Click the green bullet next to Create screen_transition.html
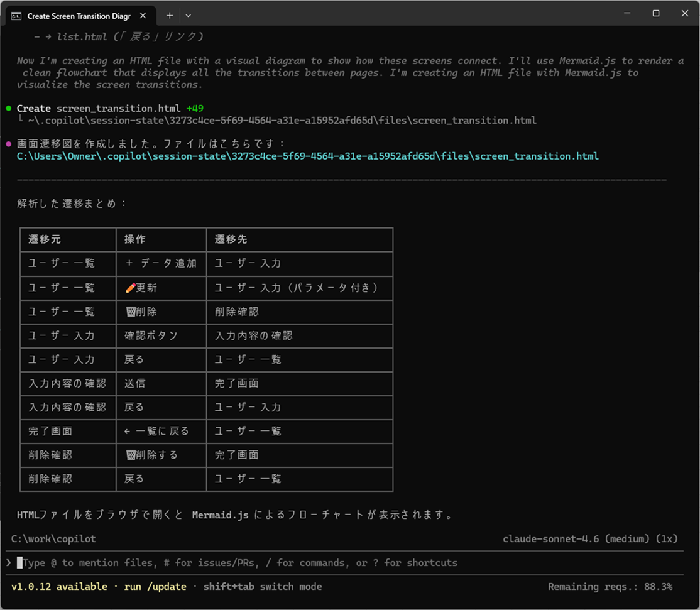This screenshot has width=700, height=610. (x=8, y=107)
